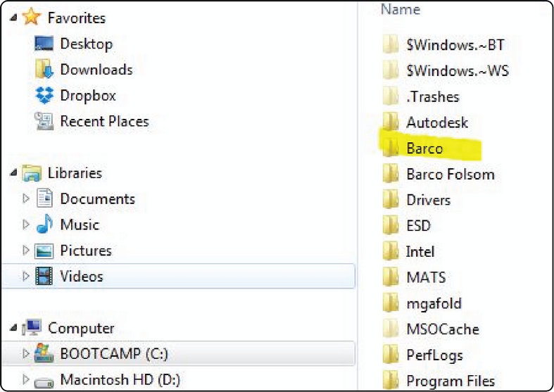Select the Music library label
554x392 pixels.
pos(80,225)
